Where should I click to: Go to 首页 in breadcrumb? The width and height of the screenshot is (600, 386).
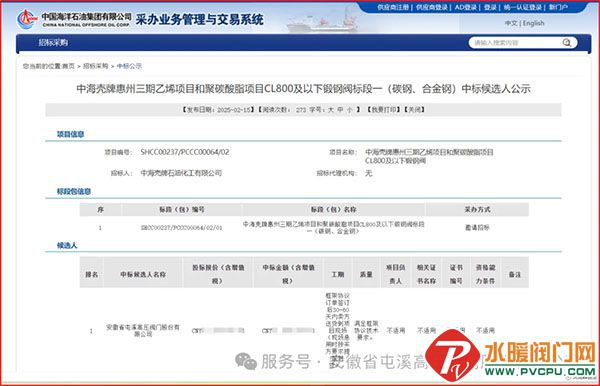point(68,66)
